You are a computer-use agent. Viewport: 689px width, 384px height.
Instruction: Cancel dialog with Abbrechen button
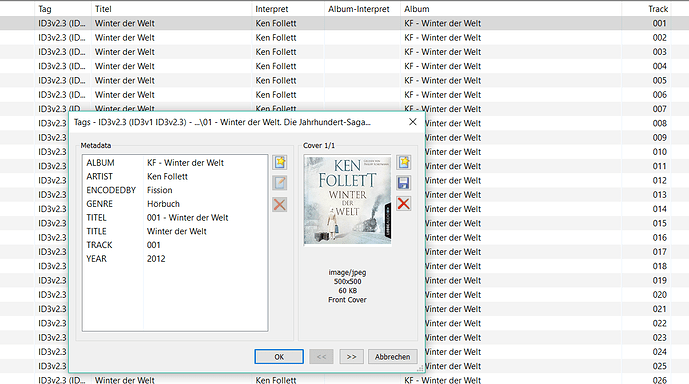coord(392,357)
